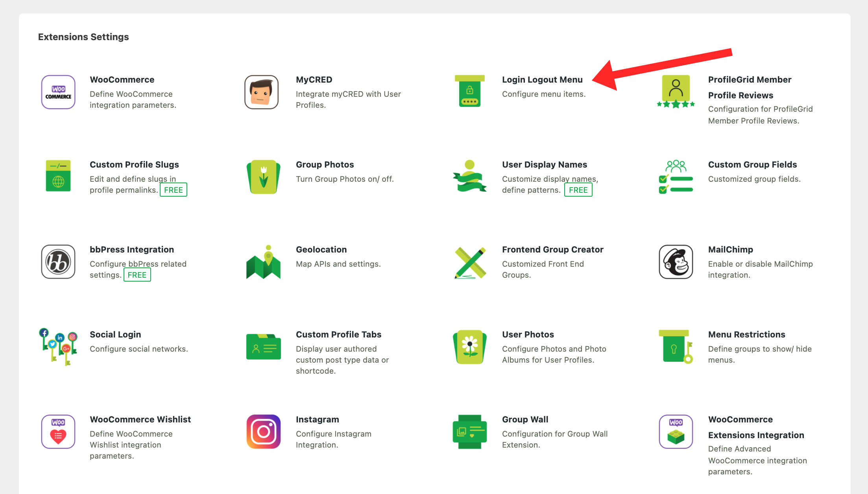Click the bbPress Integration logo icon
Screen dimensions: 868x494
coord(58,262)
